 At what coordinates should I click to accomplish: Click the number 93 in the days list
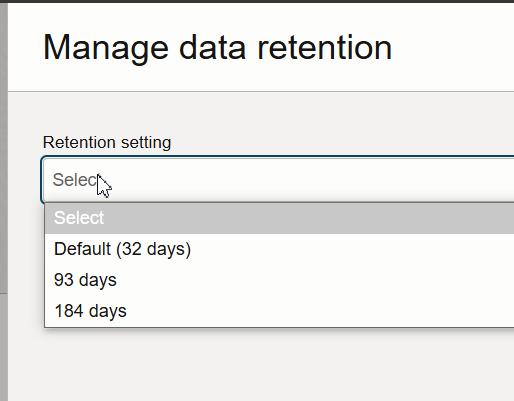click(x=64, y=280)
